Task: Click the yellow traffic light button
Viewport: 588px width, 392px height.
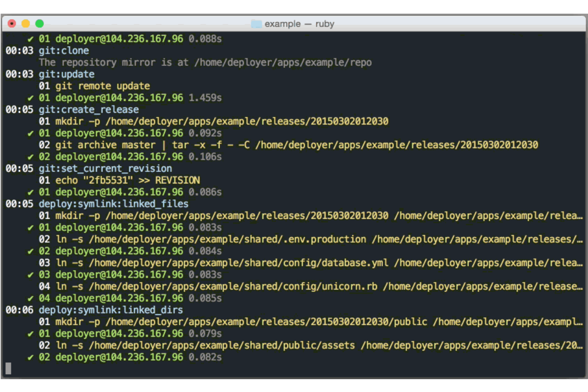Action: tap(26, 23)
